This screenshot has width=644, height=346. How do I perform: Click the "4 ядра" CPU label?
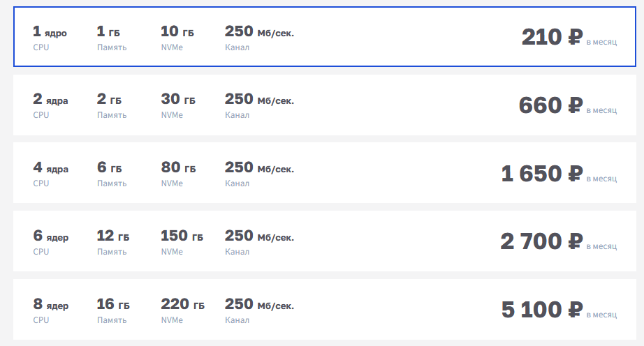point(50,168)
